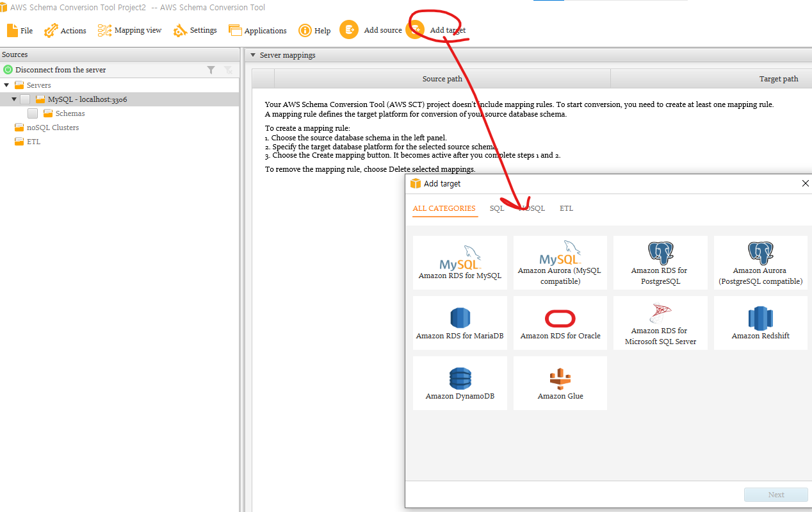This screenshot has width=812, height=512.
Task: Choose Amazon RDS for Microsoft SQL Server
Action: pyautogui.click(x=660, y=323)
